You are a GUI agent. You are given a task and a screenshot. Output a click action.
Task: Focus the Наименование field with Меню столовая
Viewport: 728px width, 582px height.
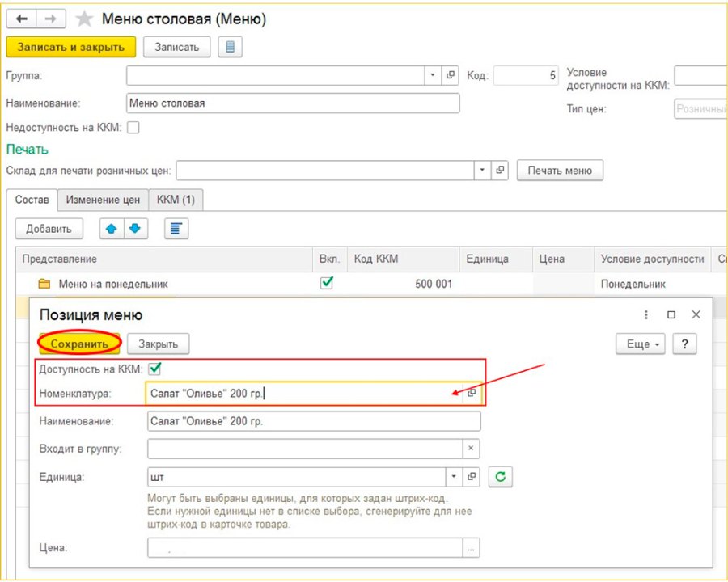click(293, 103)
